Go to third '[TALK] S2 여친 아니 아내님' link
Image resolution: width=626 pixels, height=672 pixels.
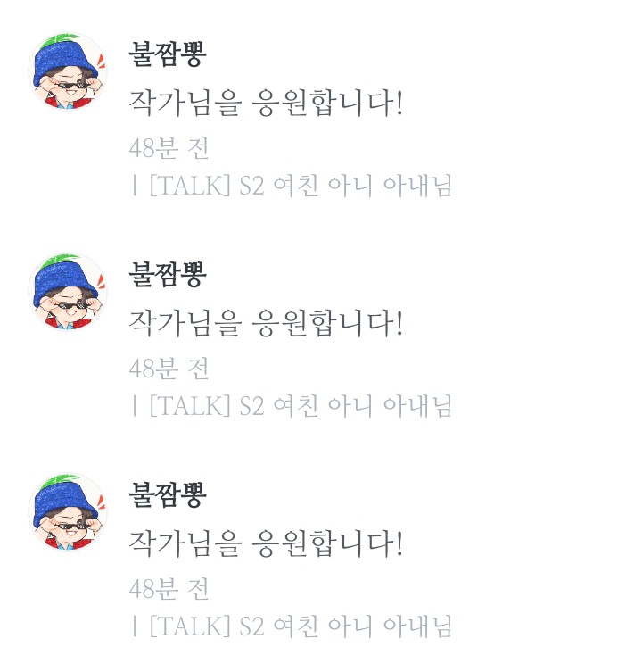pos(301,626)
